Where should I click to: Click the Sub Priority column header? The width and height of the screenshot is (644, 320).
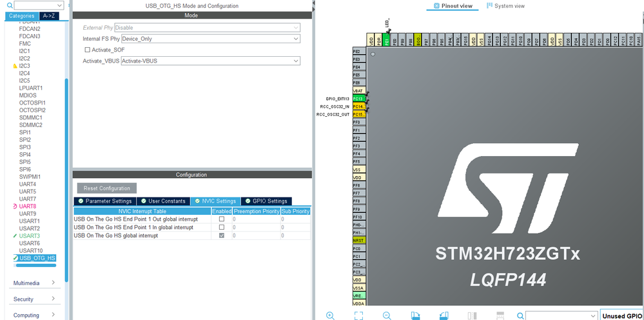pyautogui.click(x=295, y=212)
